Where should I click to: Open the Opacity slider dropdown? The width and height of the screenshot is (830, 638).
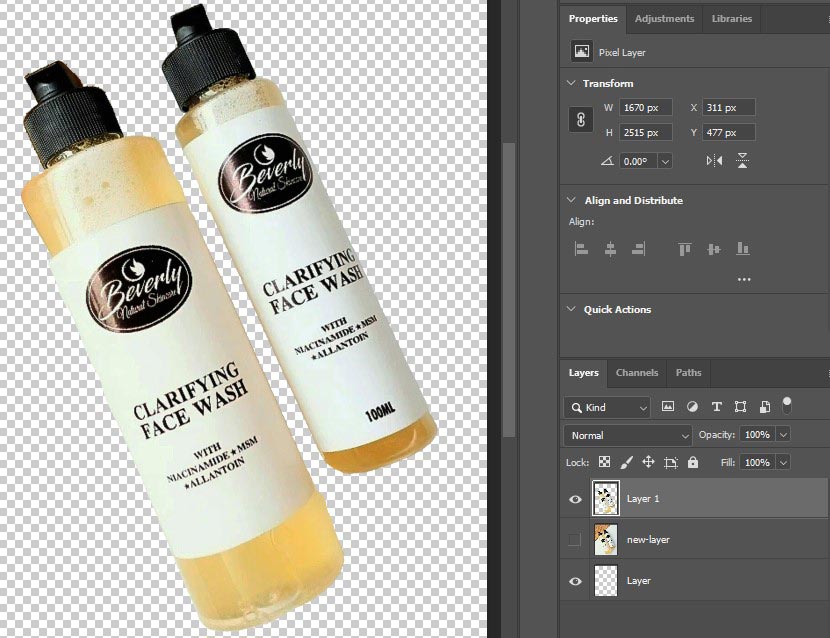(x=783, y=435)
